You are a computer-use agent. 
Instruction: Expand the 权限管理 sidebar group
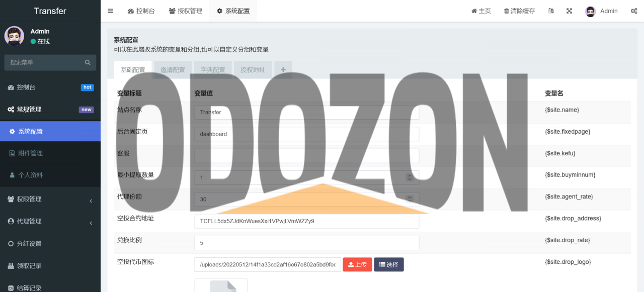[x=50, y=199]
